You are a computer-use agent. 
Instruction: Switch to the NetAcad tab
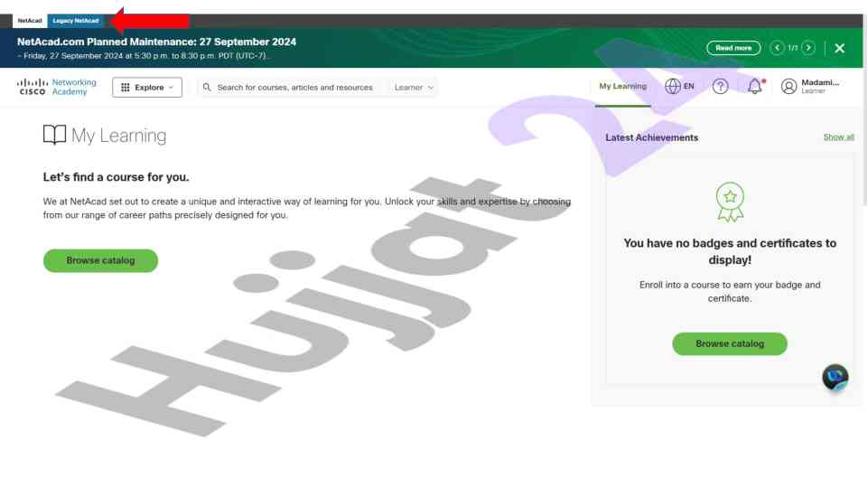30,21
